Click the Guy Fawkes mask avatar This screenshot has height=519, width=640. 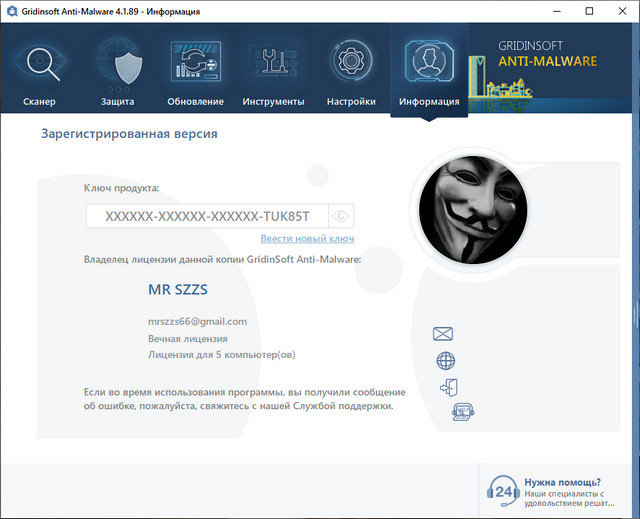pyautogui.click(x=473, y=210)
